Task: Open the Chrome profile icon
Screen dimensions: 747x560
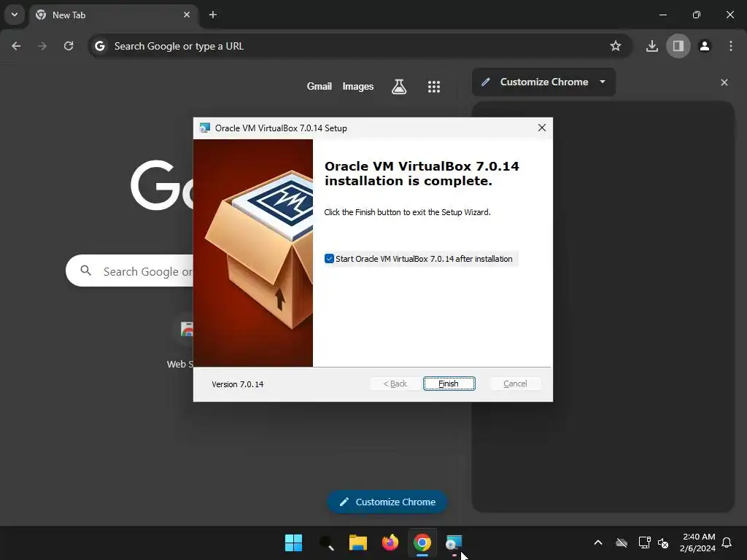Action: [705, 46]
